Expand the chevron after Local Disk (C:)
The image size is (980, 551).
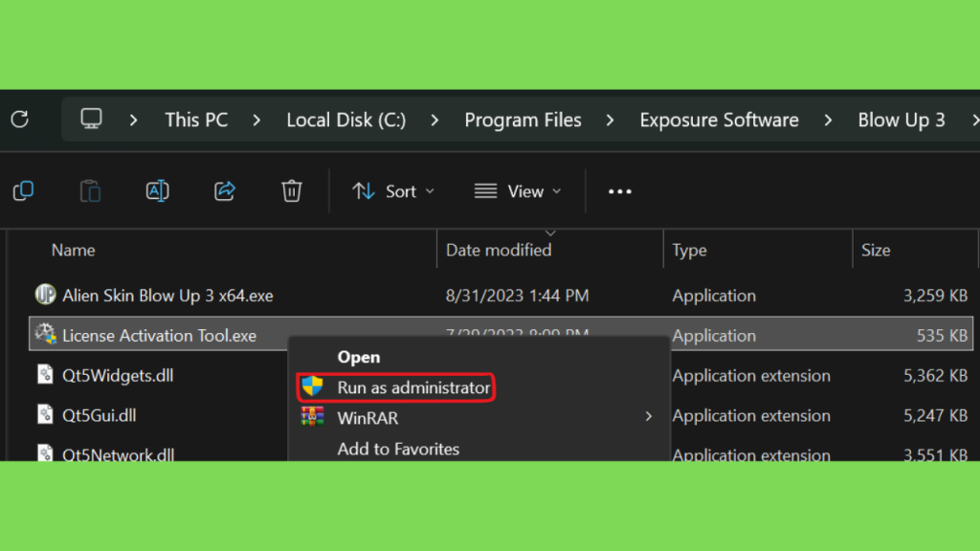tap(435, 120)
